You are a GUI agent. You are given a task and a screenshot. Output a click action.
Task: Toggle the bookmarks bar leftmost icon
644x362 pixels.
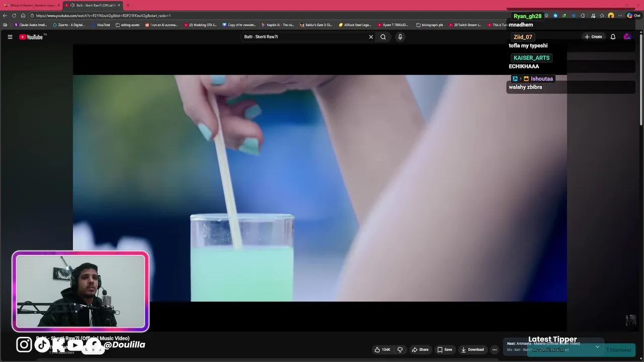pos(5,25)
